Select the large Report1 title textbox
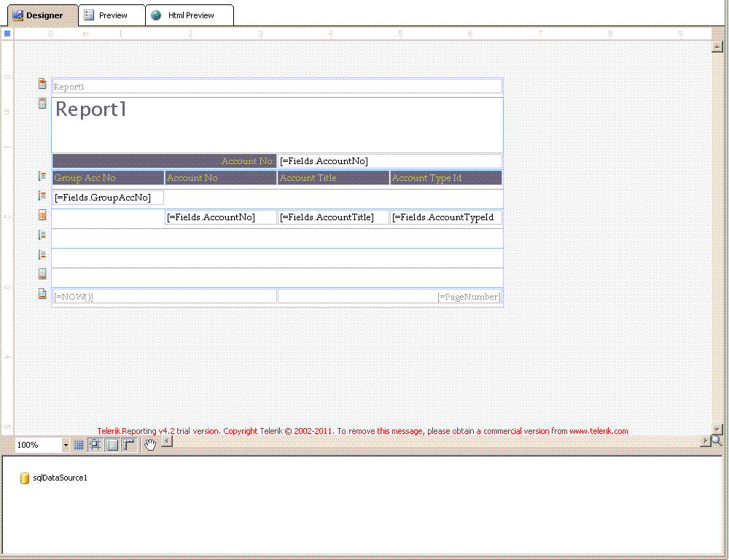 277,125
